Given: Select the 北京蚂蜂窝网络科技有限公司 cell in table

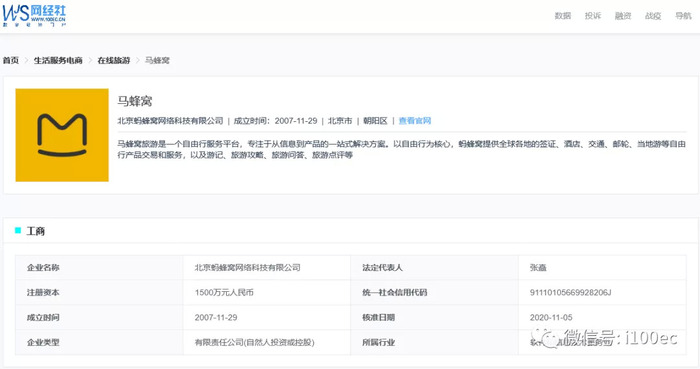Looking at the screenshot, I should pyautogui.click(x=267, y=268).
